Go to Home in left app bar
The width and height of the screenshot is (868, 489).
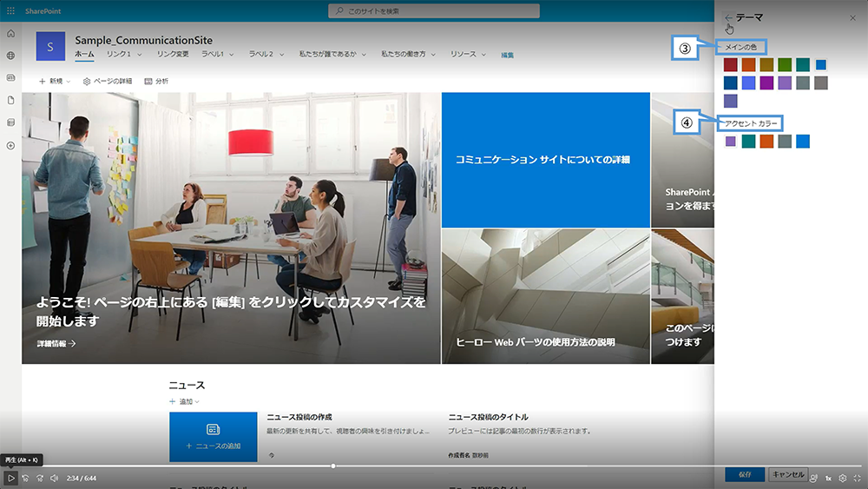point(10,33)
